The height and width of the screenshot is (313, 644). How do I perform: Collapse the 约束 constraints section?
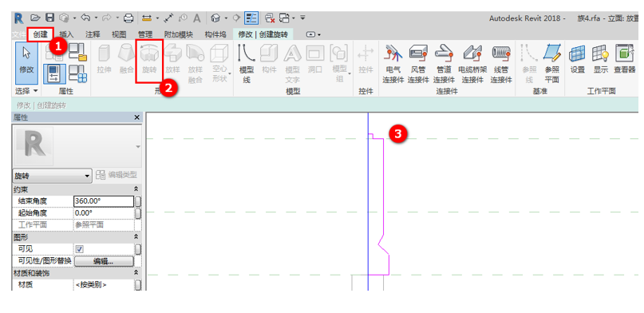coord(136,190)
